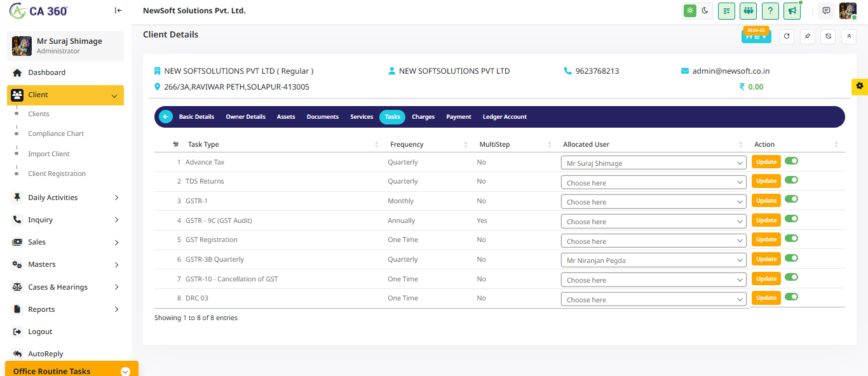Expand Office Routine Tasks panel
868x376 pixels.
coord(125,372)
